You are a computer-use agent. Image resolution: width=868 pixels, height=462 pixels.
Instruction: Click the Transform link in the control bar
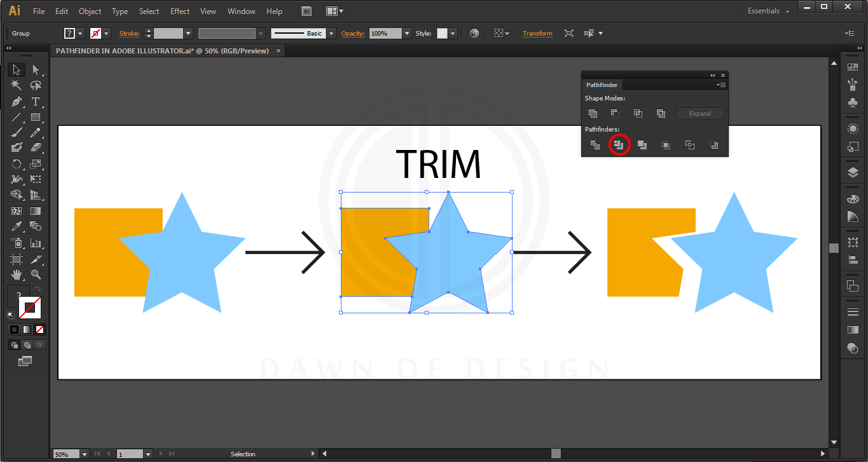click(x=537, y=33)
